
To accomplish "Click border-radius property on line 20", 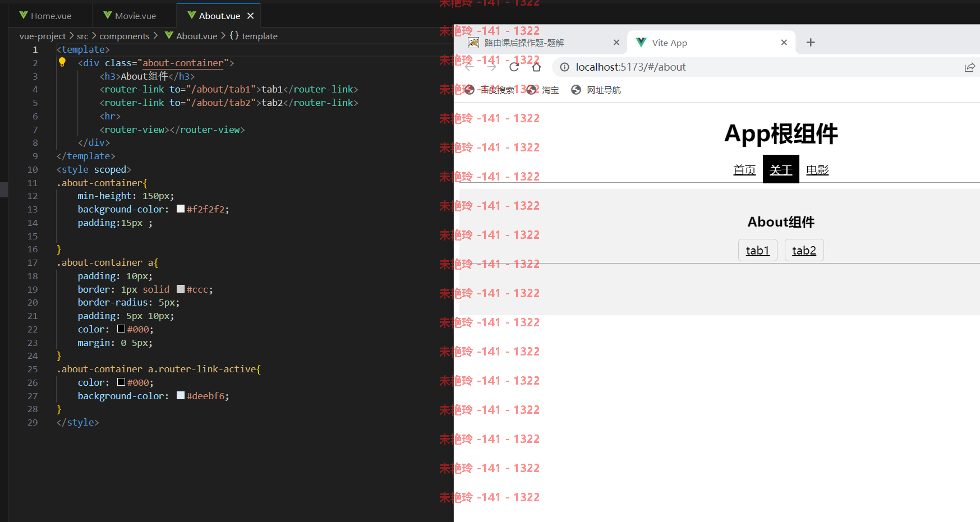I will coord(113,302).
